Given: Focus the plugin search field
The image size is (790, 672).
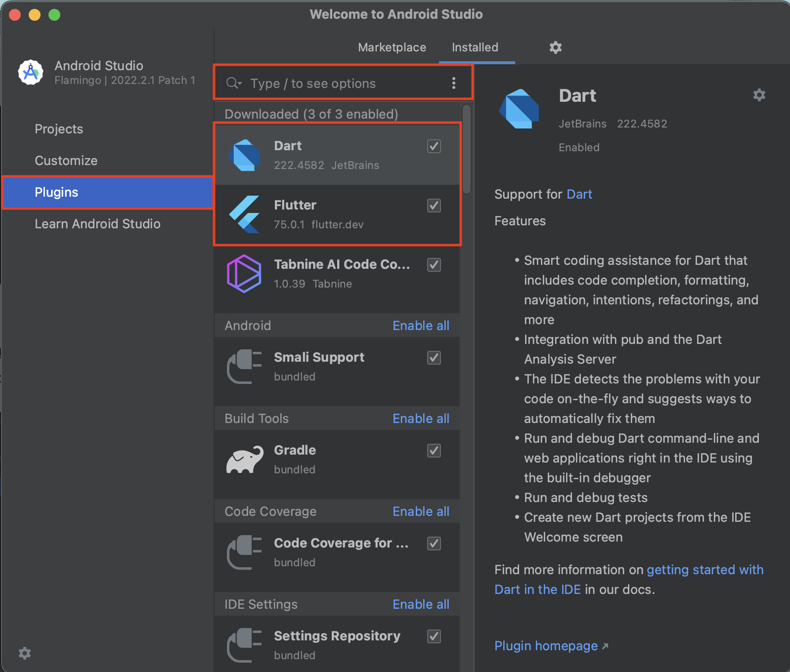Looking at the screenshot, I should click(343, 83).
